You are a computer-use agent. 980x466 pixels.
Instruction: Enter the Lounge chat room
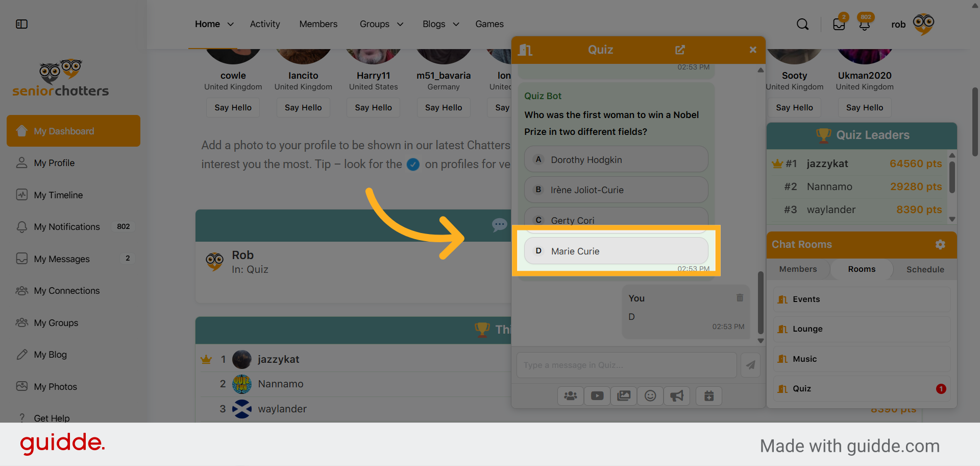coord(862,329)
